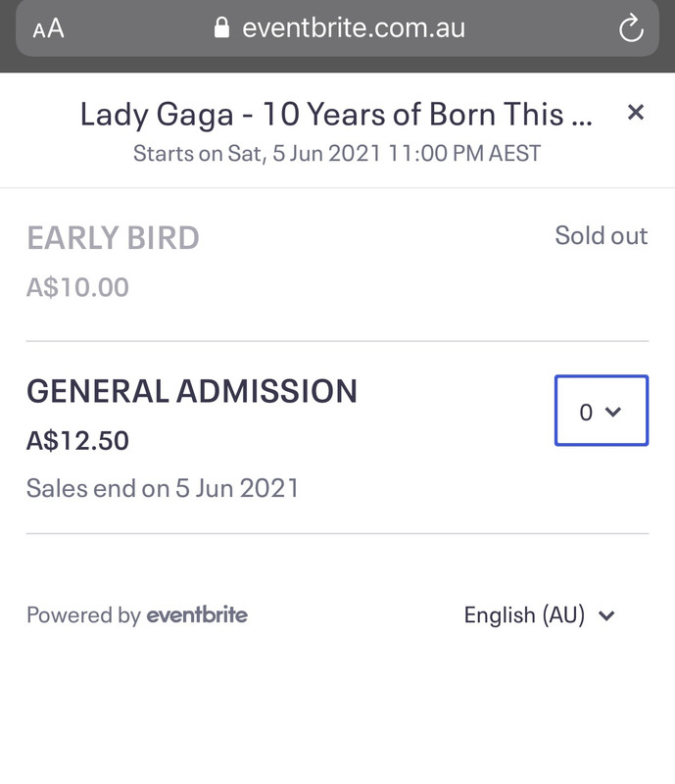Click the A$10.00 early bird price
675x784 pixels.
tap(78, 287)
